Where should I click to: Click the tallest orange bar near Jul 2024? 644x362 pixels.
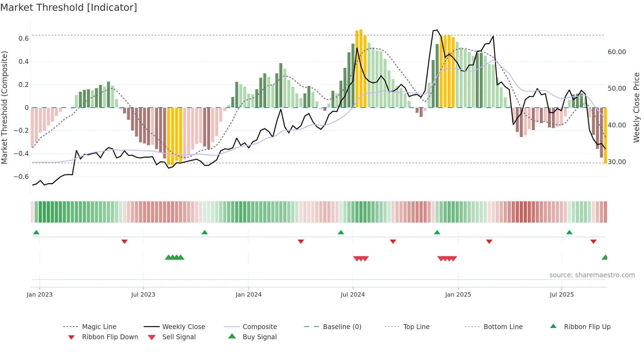pyautogui.click(x=361, y=68)
